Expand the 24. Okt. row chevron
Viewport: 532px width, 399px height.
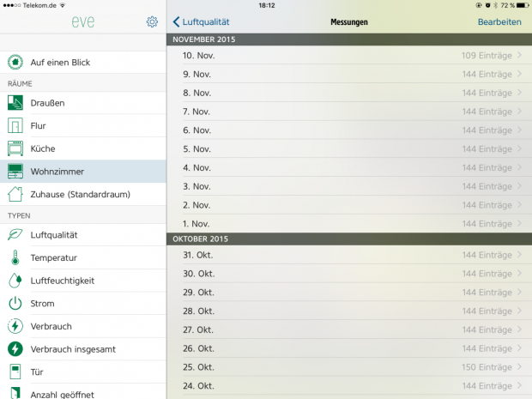click(519, 385)
